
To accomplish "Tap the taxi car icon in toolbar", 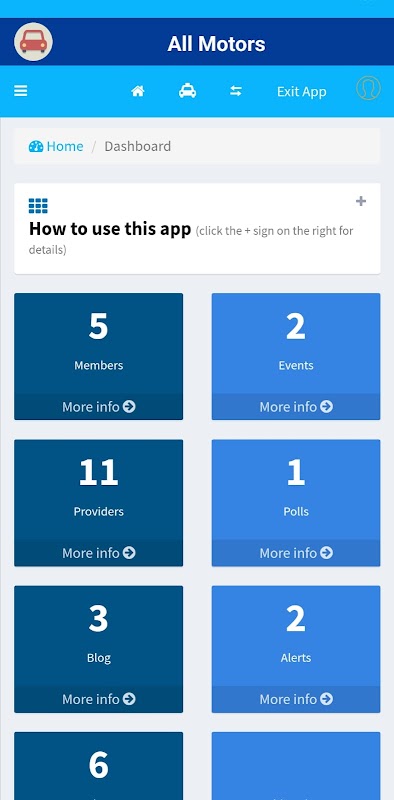I will (x=187, y=91).
